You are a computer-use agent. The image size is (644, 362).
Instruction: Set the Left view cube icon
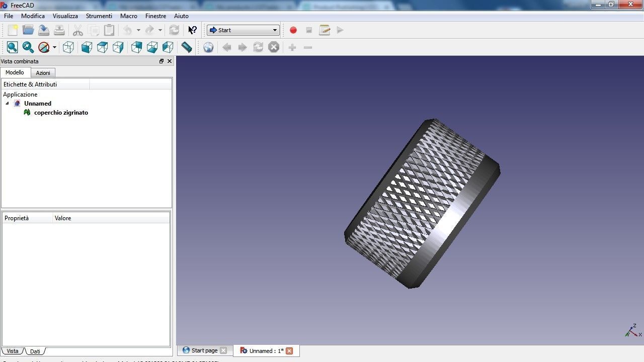[x=168, y=47]
